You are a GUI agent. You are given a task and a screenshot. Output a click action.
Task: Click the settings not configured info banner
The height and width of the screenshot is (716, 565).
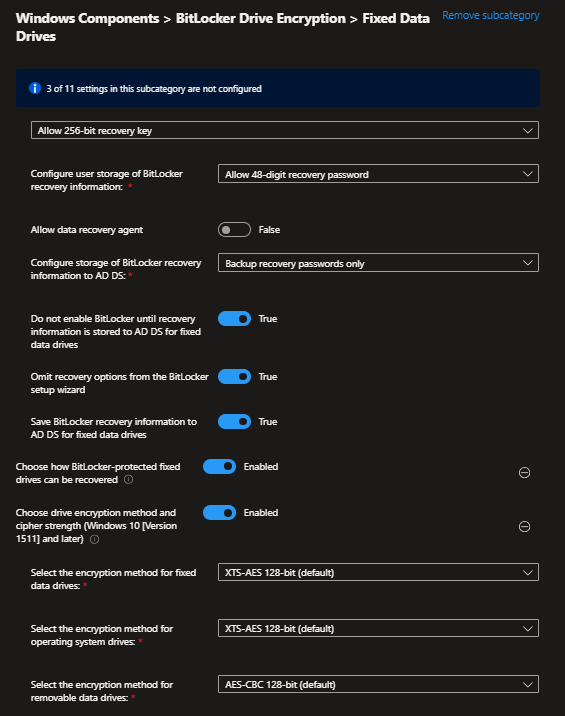point(278,88)
